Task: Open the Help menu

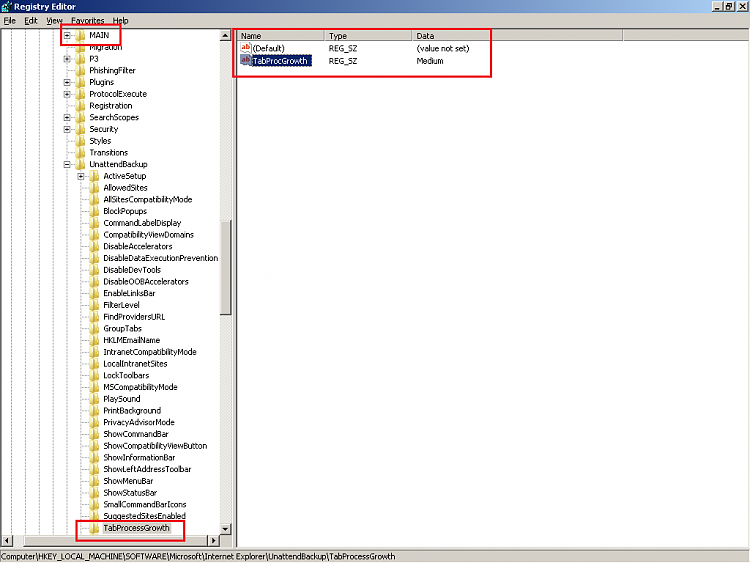Action: [121, 21]
